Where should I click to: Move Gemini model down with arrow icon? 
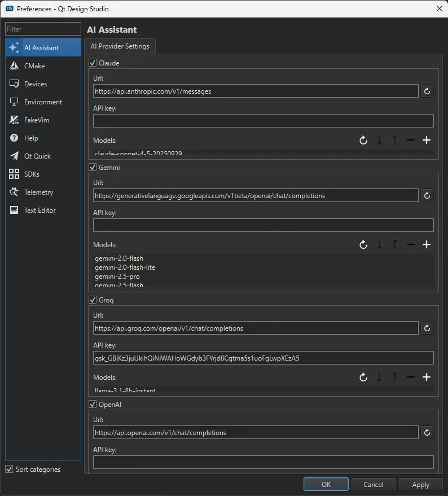click(x=379, y=244)
